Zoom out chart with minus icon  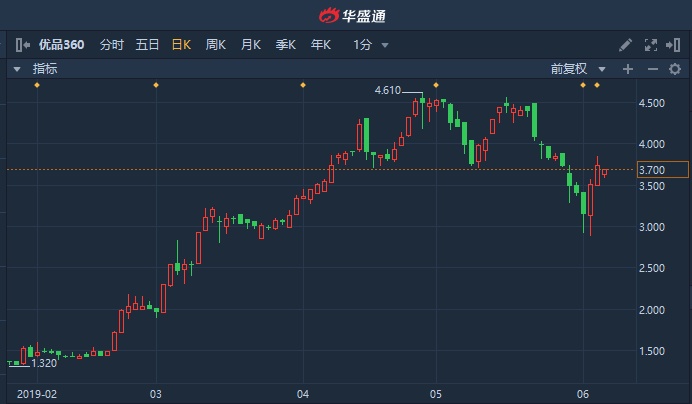(651, 69)
